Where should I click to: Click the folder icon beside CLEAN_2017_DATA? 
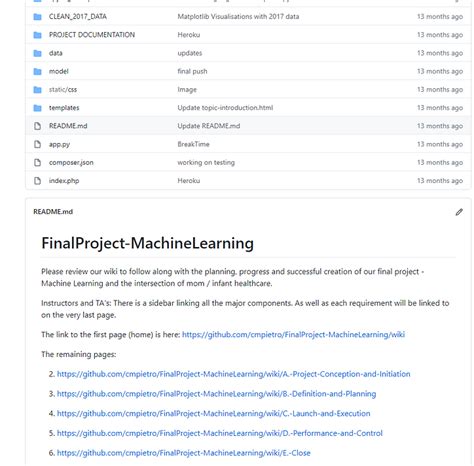(38, 17)
